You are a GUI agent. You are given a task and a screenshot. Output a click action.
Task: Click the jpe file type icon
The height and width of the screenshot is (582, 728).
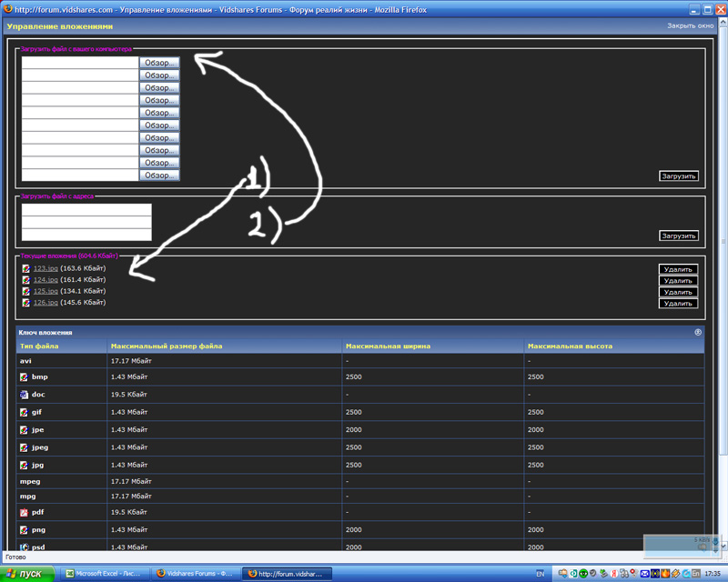pos(25,430)
